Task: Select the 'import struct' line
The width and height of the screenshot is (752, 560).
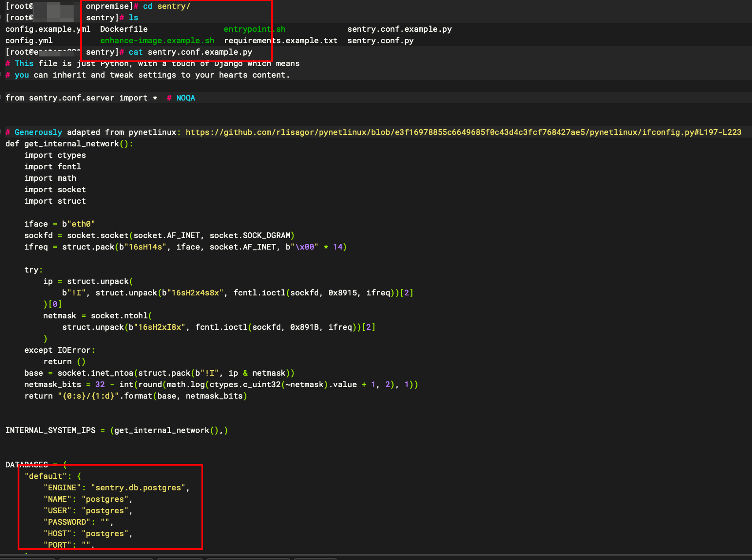Action: [55, 201]
